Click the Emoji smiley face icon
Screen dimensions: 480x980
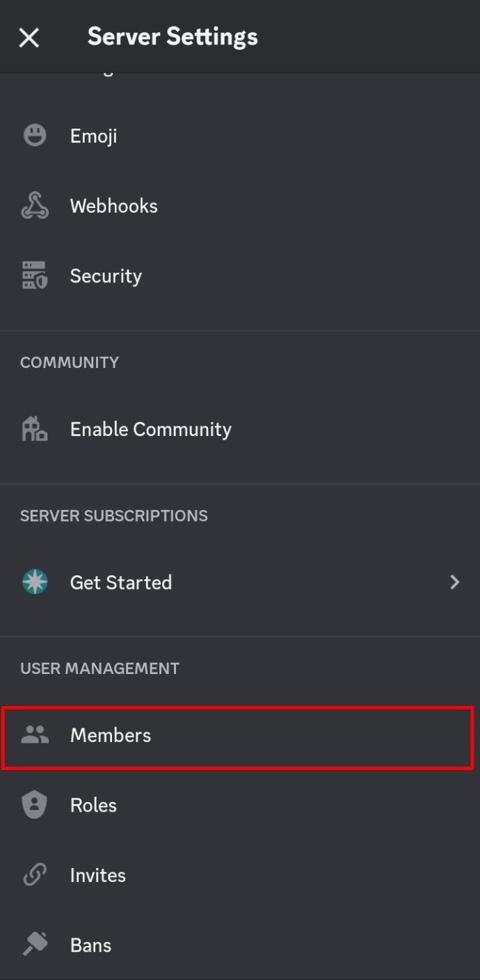35,136
